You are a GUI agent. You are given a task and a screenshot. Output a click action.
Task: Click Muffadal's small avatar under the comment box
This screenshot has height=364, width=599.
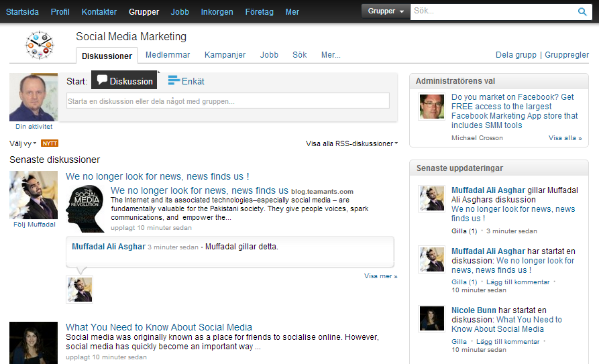point(79,290)
